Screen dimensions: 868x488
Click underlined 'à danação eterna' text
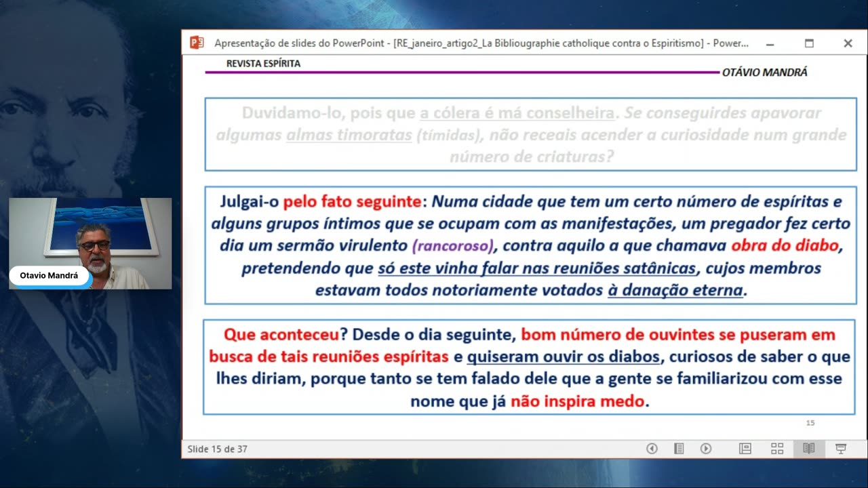(675, 291)
